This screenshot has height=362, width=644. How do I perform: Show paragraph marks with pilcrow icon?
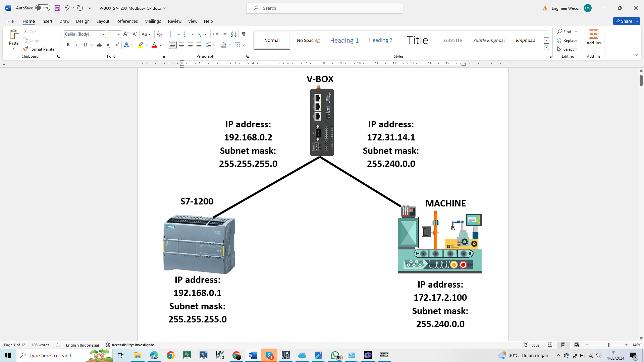[x=244, y=34]
